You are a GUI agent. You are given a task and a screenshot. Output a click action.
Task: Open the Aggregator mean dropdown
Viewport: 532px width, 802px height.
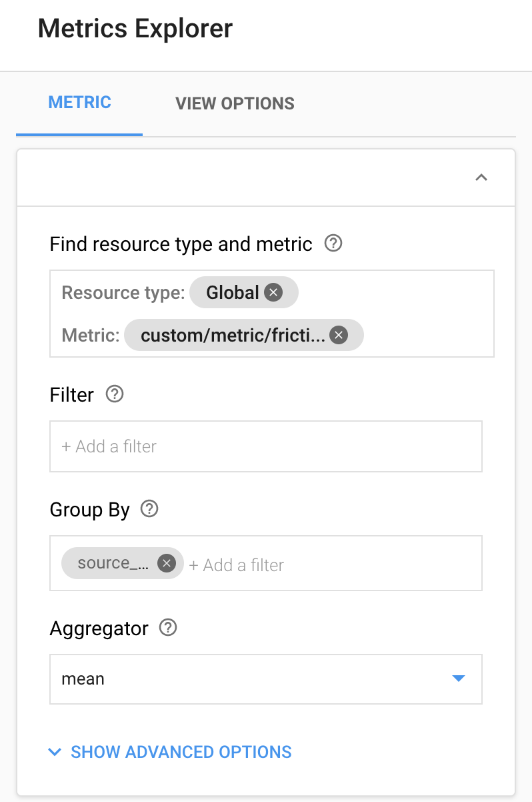(x=265, y=679)
